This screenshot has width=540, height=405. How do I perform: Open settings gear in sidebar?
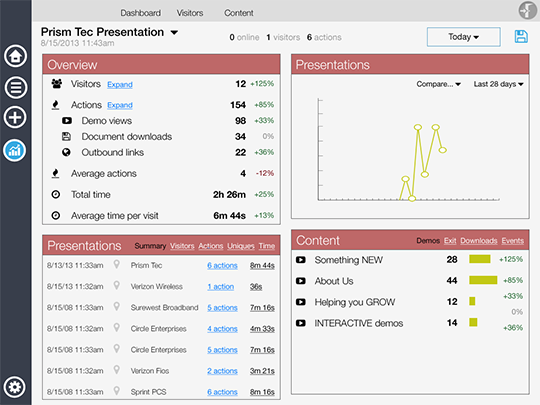click(x=14, y=387)
